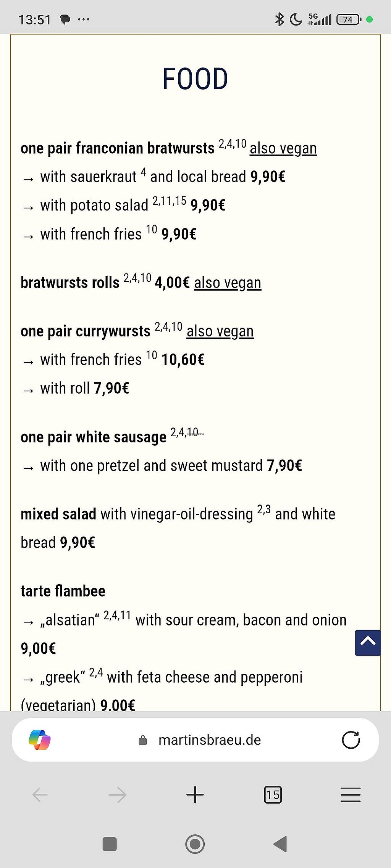Open a new tab with plus icon

click(195, 795)
